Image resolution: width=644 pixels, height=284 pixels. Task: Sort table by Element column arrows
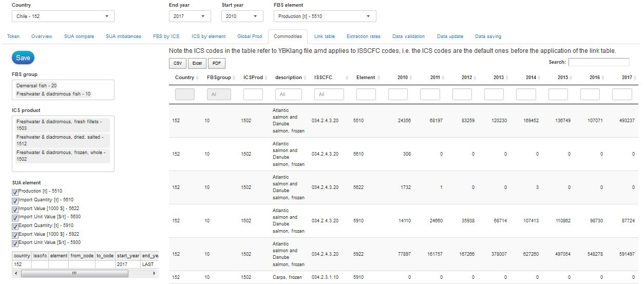[379, 78]
